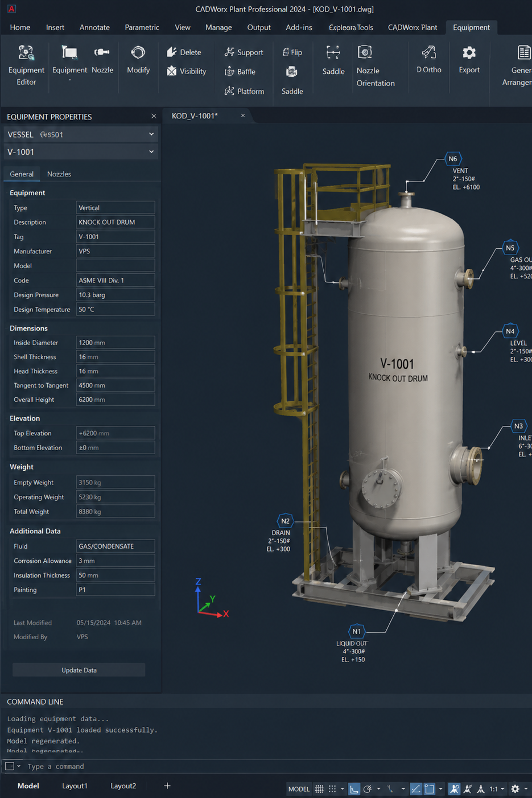Open the Nozzle Orientation tool

[x=376, y=67]
